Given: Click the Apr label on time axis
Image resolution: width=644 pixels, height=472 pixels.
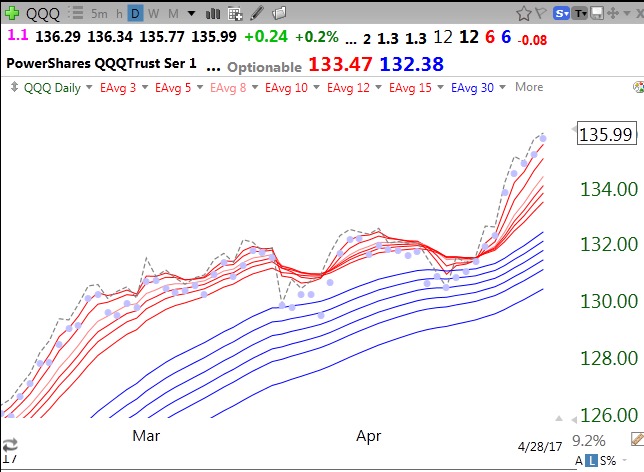Looking at the screenshot, I should (368, 436).
